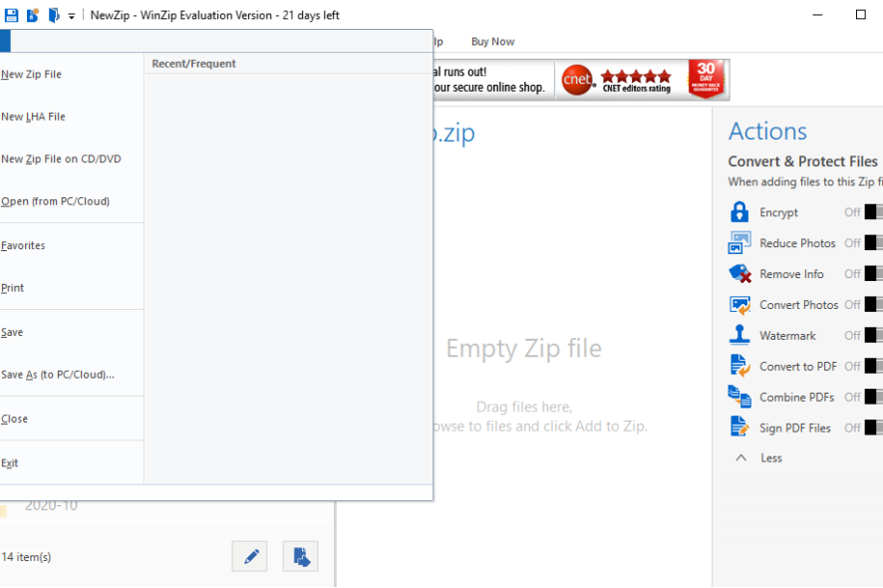Image resolution: width=883 pixels, height=588 pixels.
Task: Click the secure online shop banner text
Action: (489, 88)
